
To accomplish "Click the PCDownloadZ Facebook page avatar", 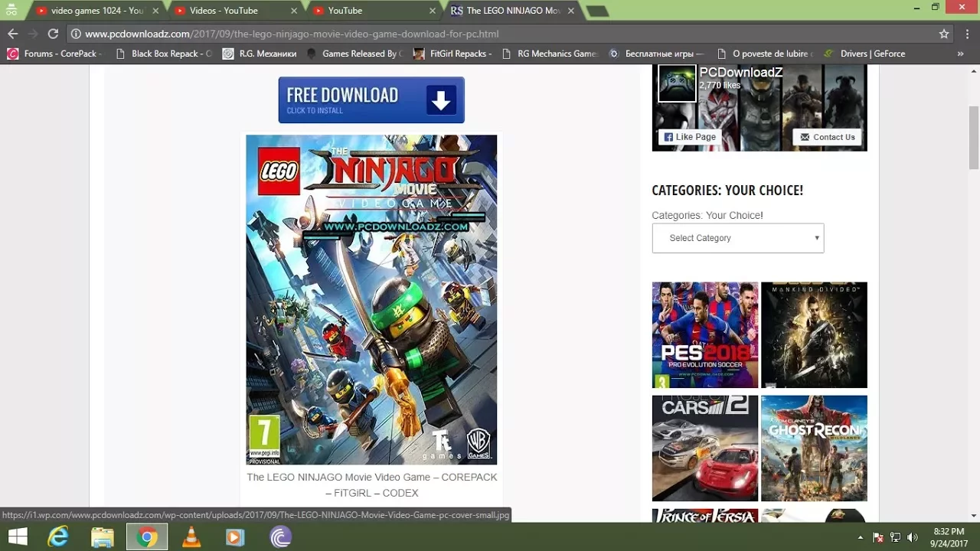I will pyautogui.click(x=677, y=83).
